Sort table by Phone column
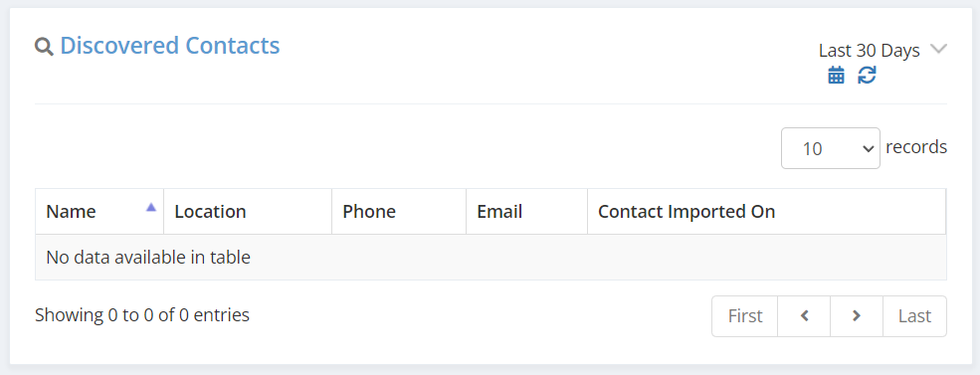980x375 pixels. 399,212
